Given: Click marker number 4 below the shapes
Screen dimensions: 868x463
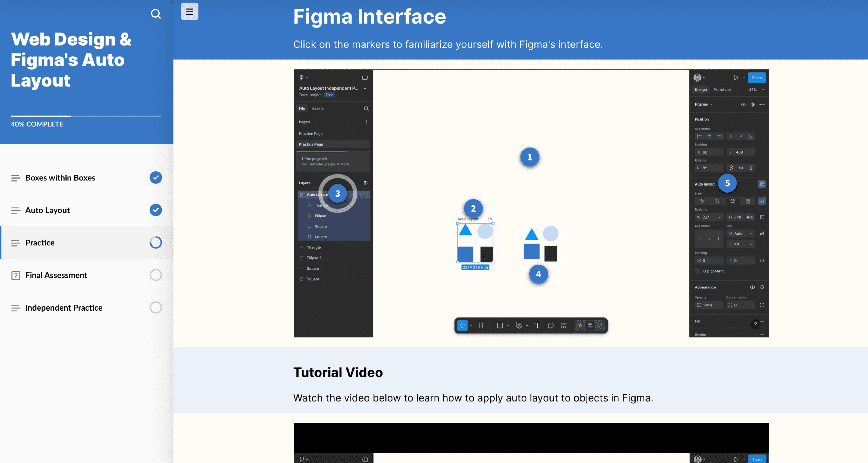Looking at the screenshot, I should [x=538, y=274].
